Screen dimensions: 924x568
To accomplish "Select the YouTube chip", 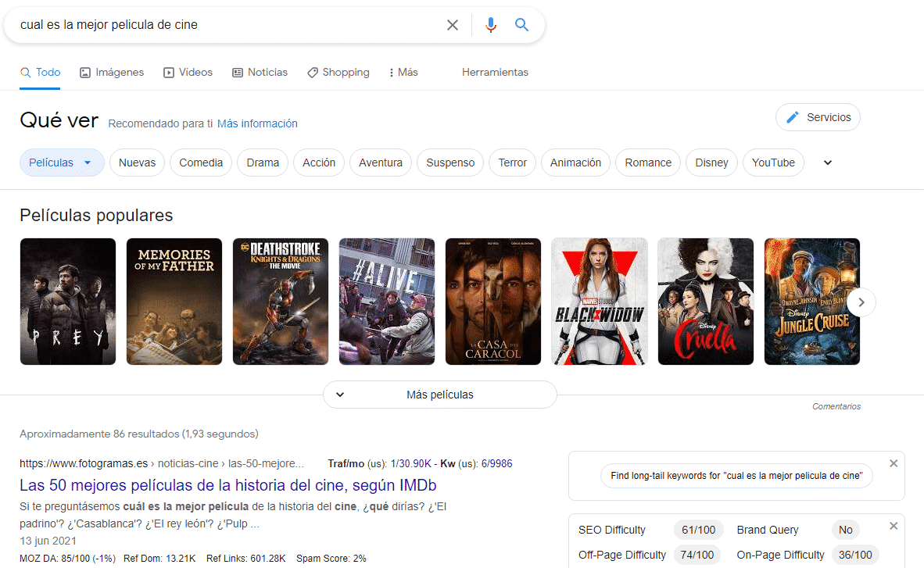I will point(773,163).
